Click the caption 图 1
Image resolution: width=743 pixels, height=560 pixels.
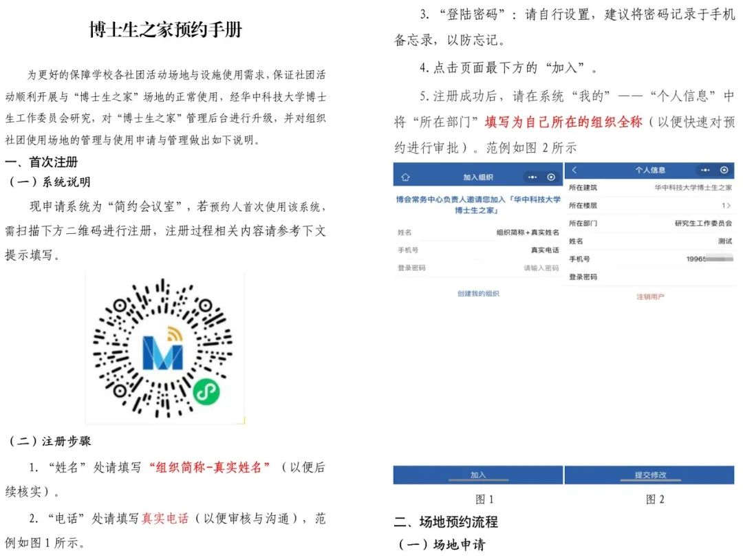[x=484, y=499]
